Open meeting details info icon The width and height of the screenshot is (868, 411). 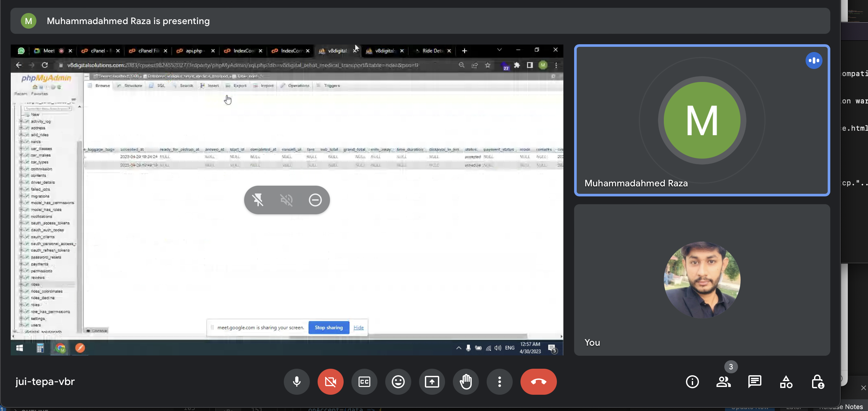click(x=692, y=382)
